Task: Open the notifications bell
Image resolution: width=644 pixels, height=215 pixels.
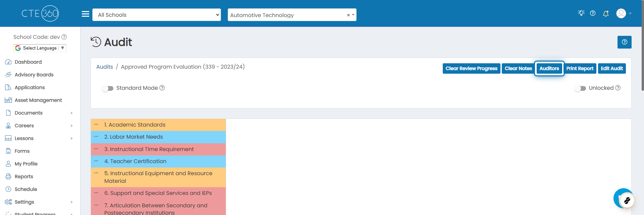Action: (x=606, y=13)
